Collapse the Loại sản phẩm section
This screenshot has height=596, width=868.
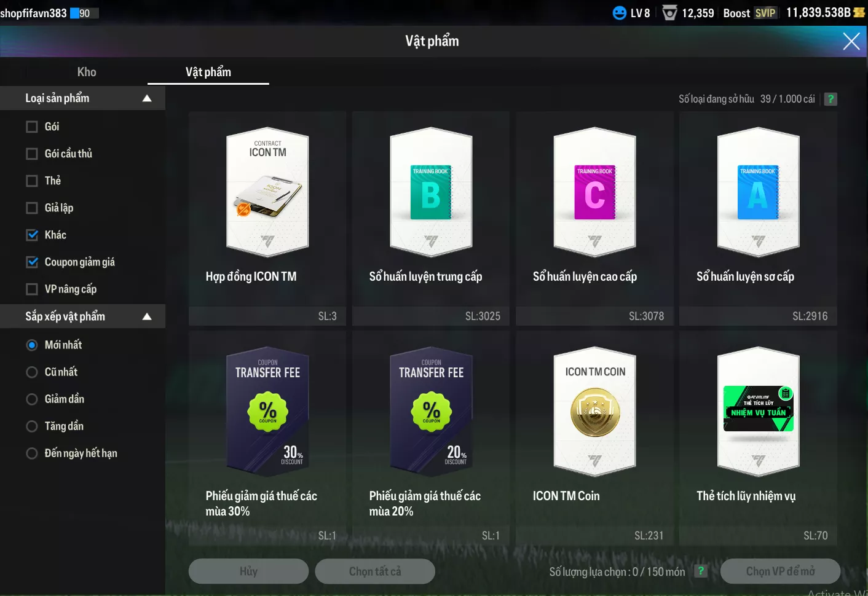(147, 98)
